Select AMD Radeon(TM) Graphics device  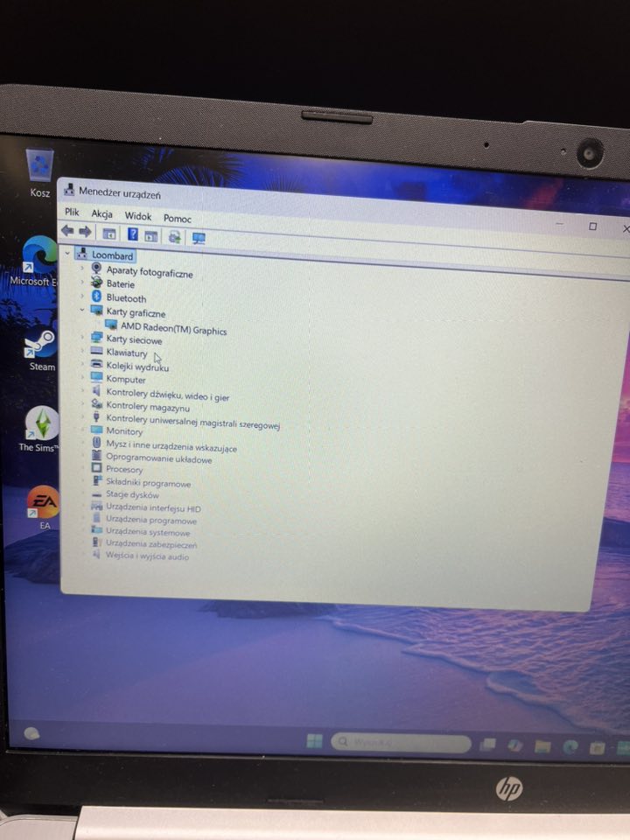[173, 330]
